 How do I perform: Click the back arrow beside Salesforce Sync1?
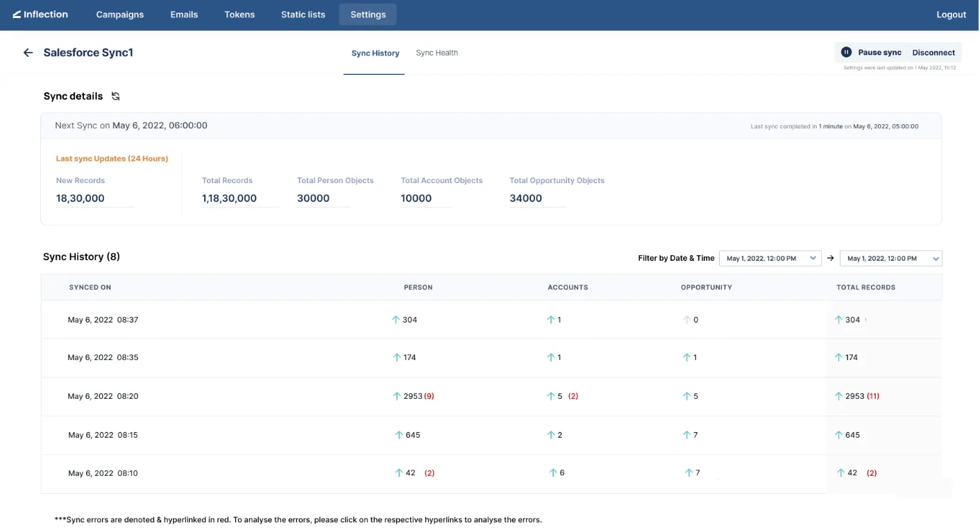click(27, 52)
